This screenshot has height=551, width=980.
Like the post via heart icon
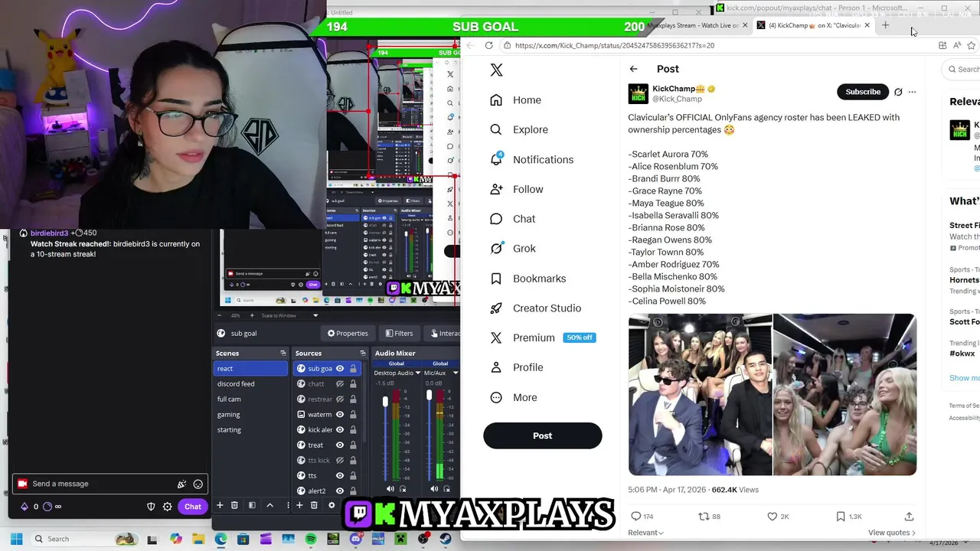click(772, 517)
